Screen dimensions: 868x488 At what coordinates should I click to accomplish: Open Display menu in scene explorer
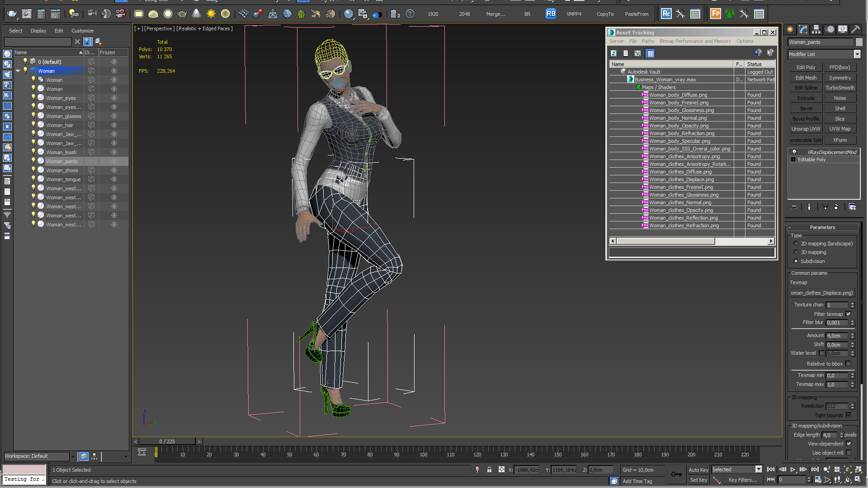pyautogui.click(x=38, y=31)
